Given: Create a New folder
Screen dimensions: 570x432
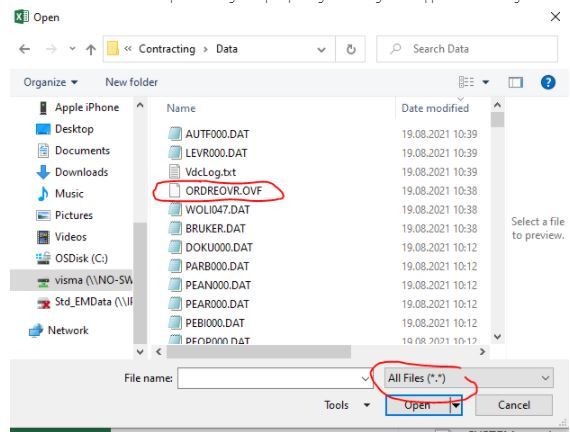Looking at the screenshot, I should point(132,82).
